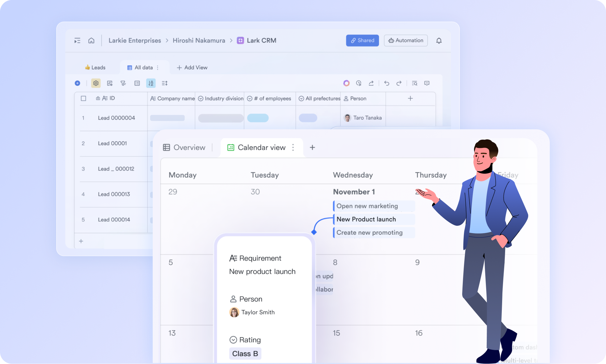Add a new column with plus header
The width and height of the screenshot is (606, 364).
click(x=410, y=98)
